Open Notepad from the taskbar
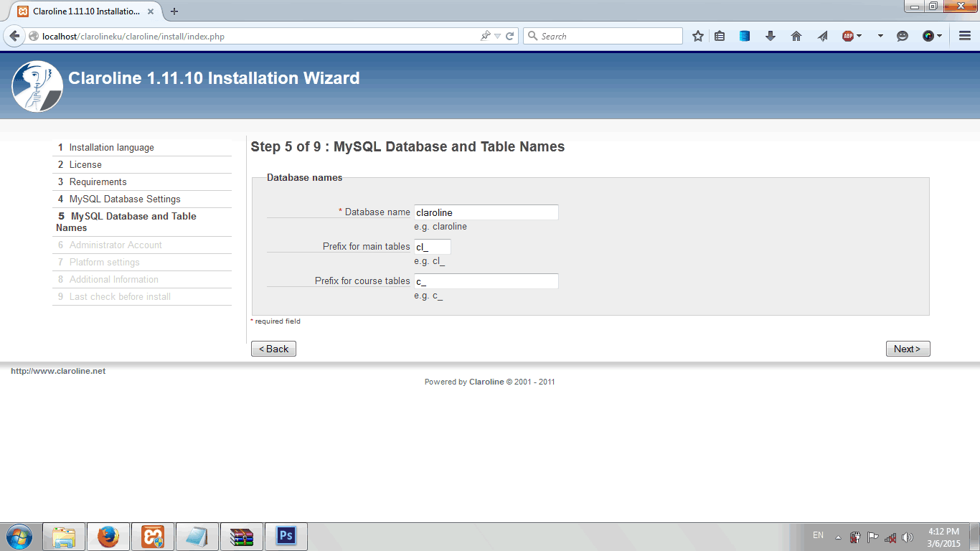This screenshot has height=551, width=980. coord(197,536)
